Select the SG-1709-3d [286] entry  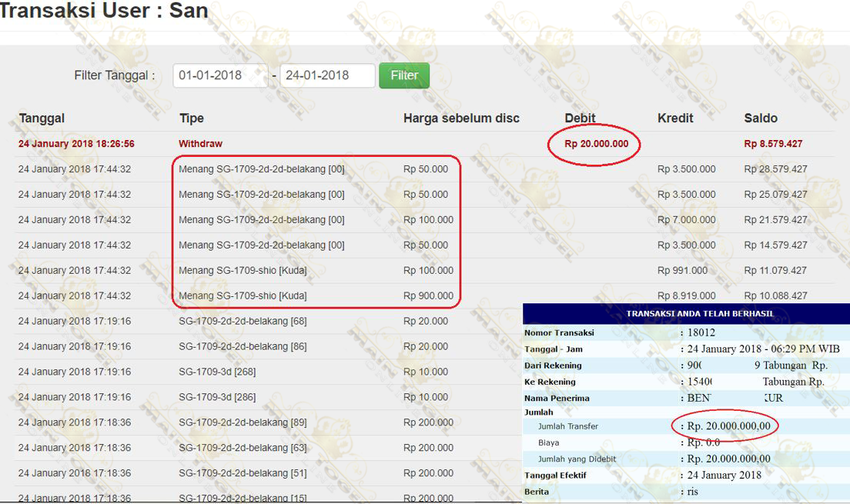pos(217,398)
